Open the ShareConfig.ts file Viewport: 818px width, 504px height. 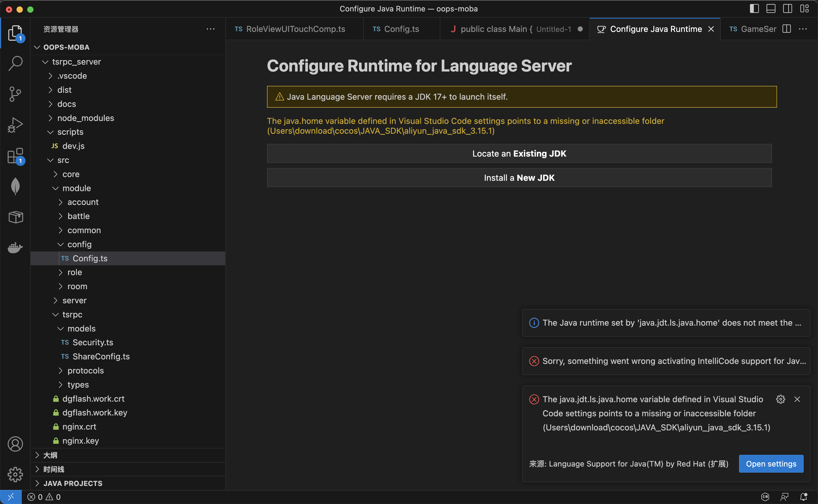coord(101,356)
